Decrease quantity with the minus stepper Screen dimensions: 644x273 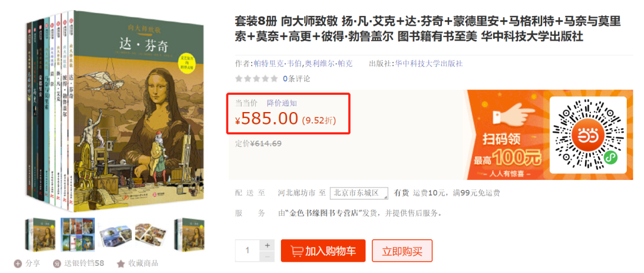pos(267,256)
